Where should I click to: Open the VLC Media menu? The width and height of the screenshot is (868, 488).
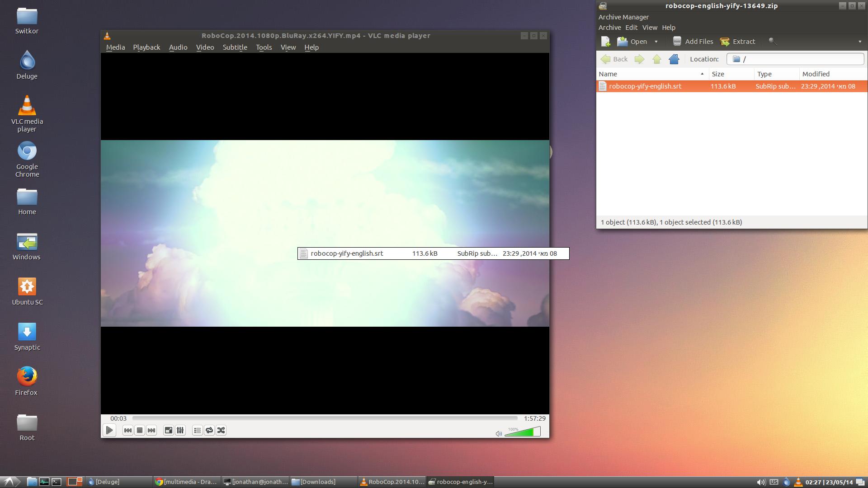pos(115,47)
